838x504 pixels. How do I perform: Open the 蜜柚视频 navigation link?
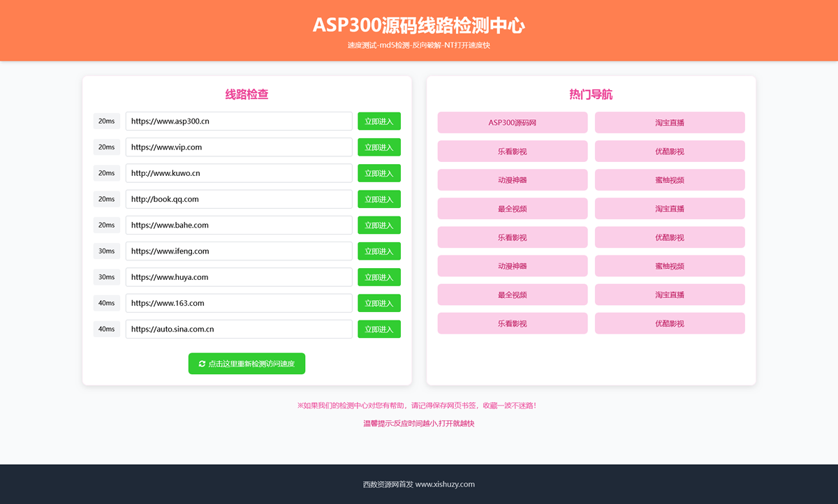click(x=670, y=179)
